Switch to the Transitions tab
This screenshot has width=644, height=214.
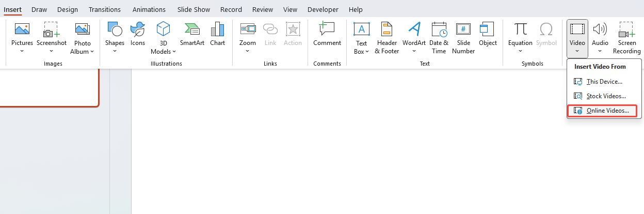click(105, 10)
